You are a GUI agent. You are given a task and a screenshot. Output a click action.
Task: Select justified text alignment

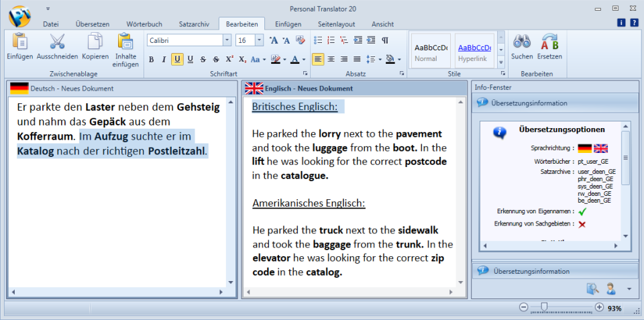coord(358,60)
